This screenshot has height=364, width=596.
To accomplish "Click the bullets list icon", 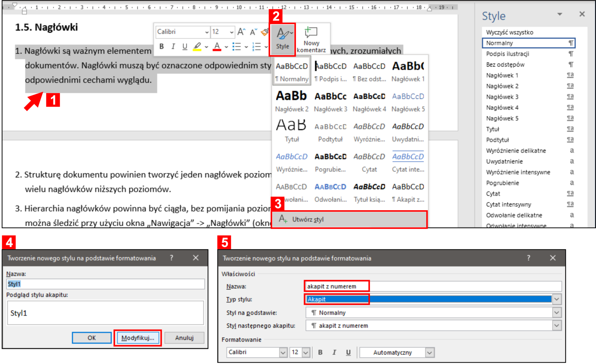I will coord(237,47).
